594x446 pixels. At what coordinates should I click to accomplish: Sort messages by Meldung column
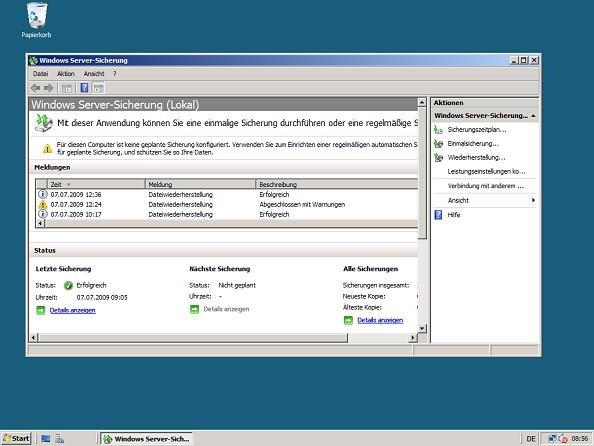point(200,185)
